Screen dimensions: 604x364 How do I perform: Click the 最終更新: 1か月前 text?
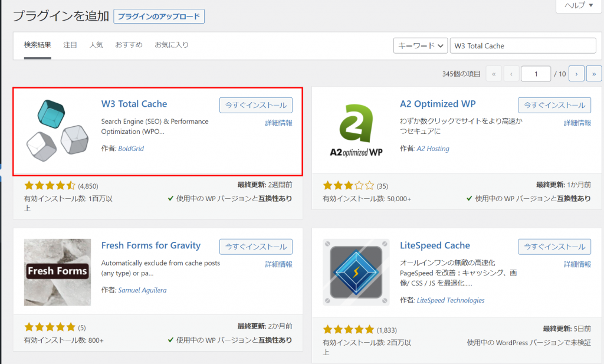(563, 185)
